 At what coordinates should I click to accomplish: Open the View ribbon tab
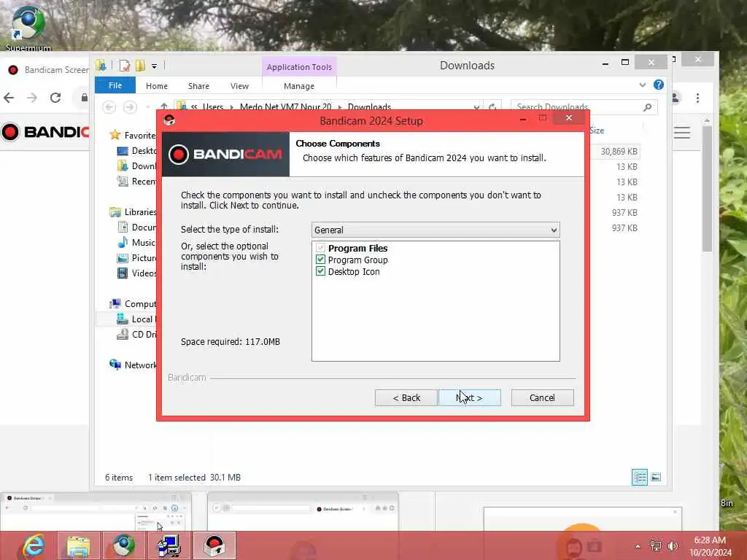pos(239,86)
